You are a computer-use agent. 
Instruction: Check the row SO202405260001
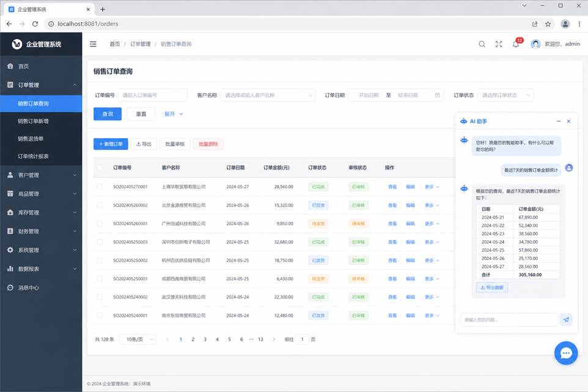pos(100,224)
